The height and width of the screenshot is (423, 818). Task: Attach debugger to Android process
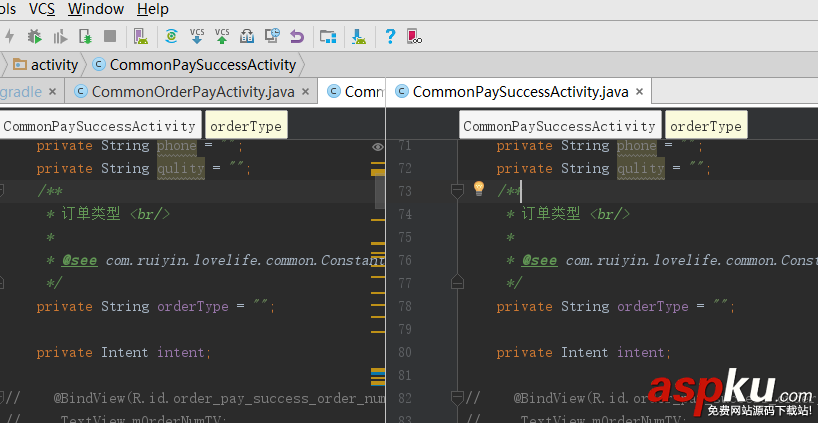[x=85, y=36]
